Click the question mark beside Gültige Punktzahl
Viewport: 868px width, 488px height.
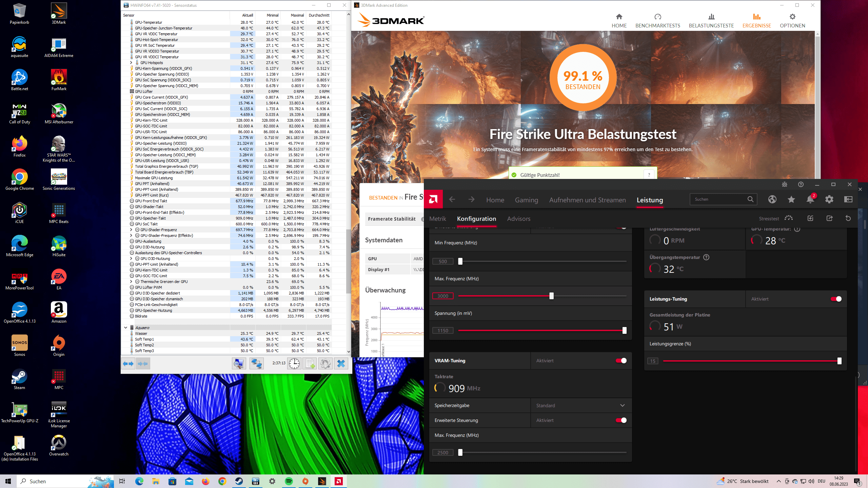pyautogui.click(x=649, y=175)
